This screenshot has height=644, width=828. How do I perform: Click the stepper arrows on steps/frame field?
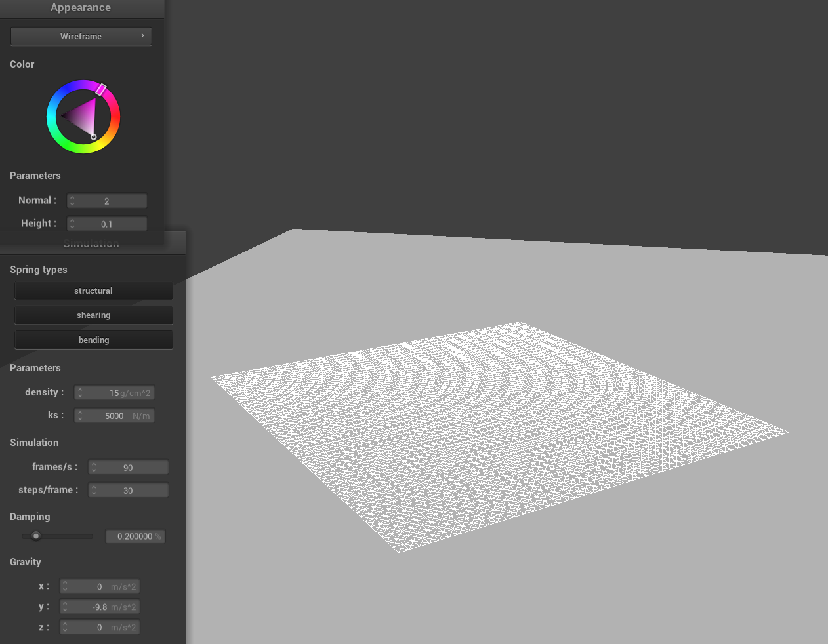pyautogui.click(x=94, y=491)
